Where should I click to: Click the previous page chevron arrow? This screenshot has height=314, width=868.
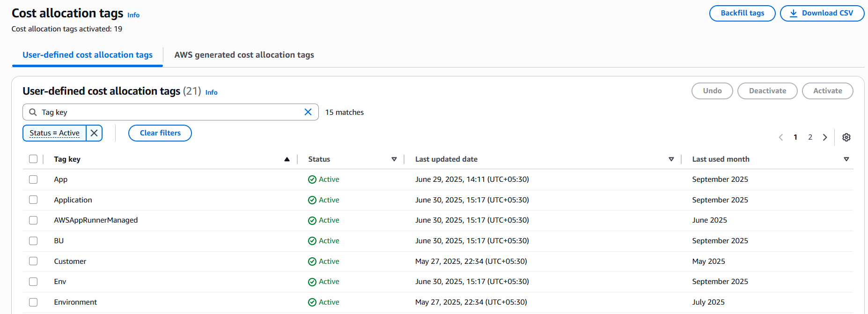(781, 137)
